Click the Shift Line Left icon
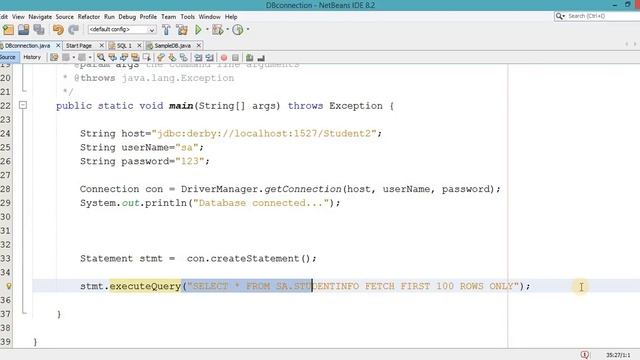Viewport: 640px width, 360px height. pyautogui.click(x=198, y=58)
